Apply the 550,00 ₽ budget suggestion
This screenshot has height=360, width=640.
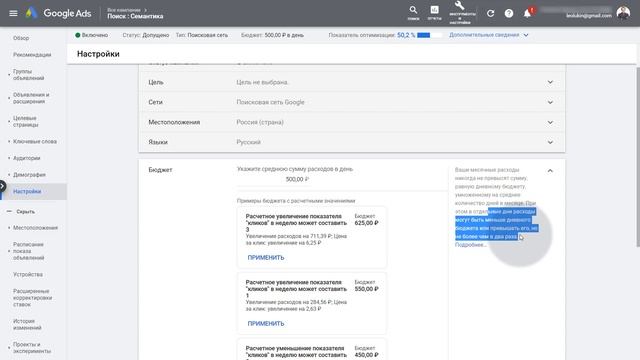coord(266,324)
